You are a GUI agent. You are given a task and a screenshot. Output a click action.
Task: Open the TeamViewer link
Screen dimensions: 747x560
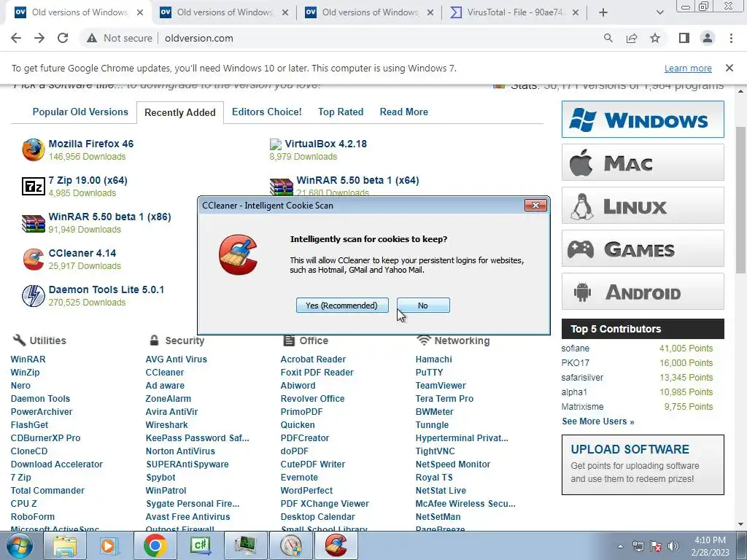click(x=441, y=386)
